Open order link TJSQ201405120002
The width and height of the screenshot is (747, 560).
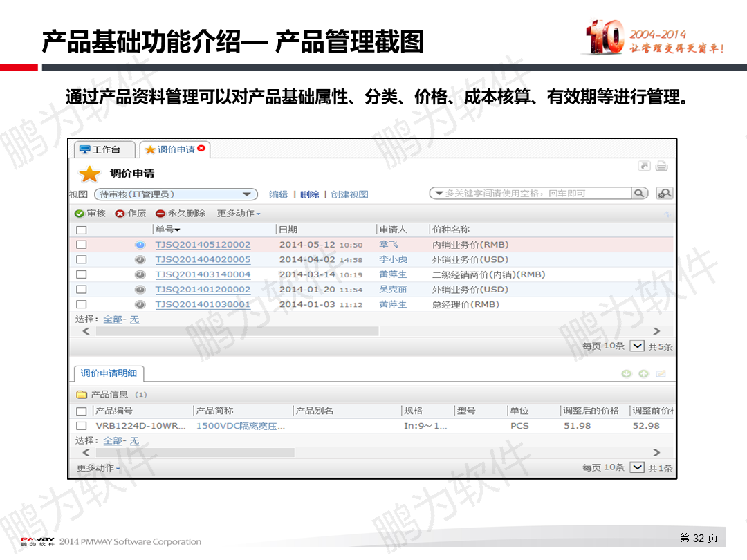[x=203, y=245]
